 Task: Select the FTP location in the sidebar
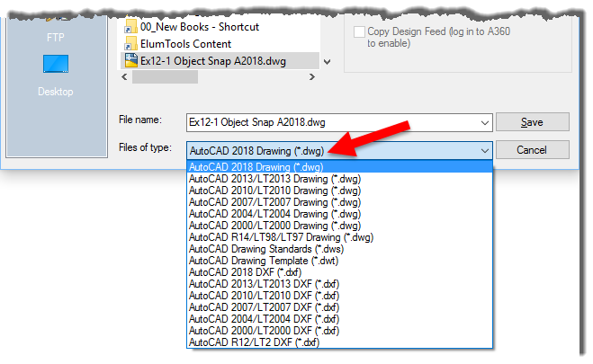pyautogui.click(x=56, y=38)
